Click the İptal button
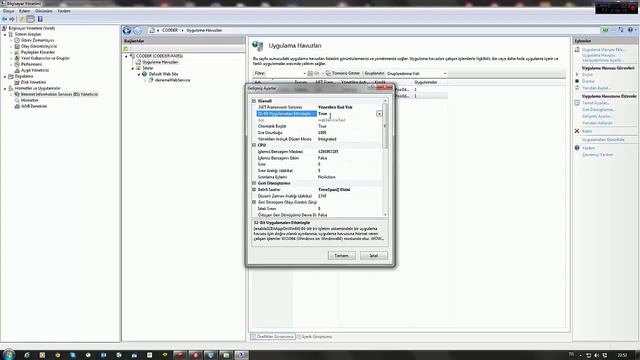640x360 pixels. point(373,256)
